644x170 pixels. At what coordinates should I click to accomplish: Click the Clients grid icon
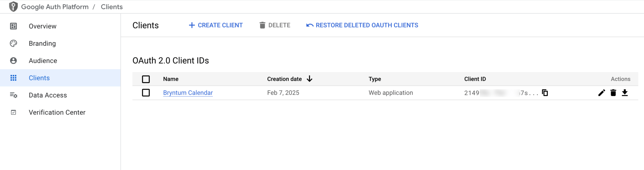(x=14, y=78)
